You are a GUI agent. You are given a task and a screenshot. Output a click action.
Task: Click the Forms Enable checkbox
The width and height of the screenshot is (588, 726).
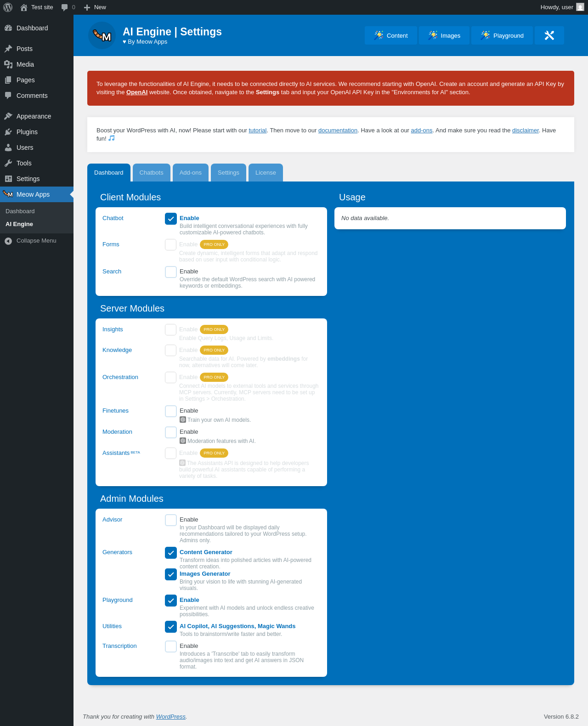click(x=171, y=245)
